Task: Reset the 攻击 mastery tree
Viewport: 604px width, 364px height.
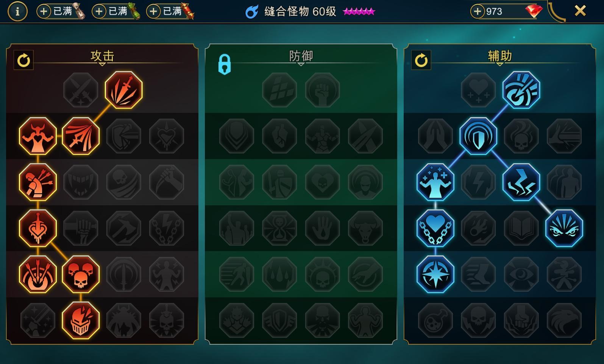Action: point(23,60)
